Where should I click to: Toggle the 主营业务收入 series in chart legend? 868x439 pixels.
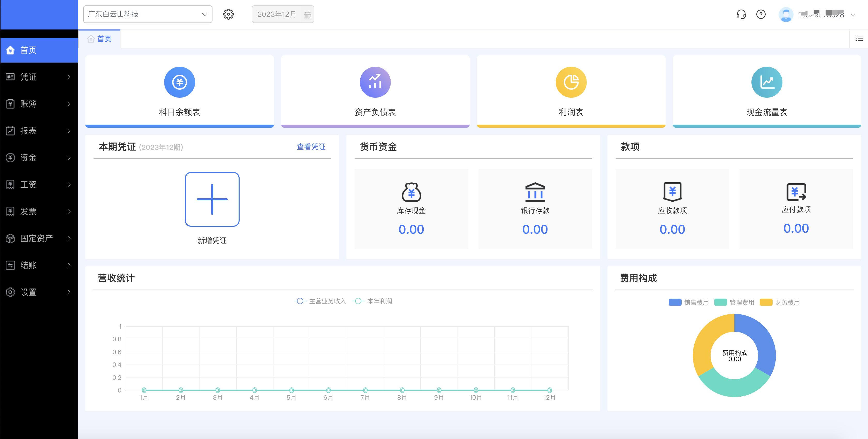(319, 301)
